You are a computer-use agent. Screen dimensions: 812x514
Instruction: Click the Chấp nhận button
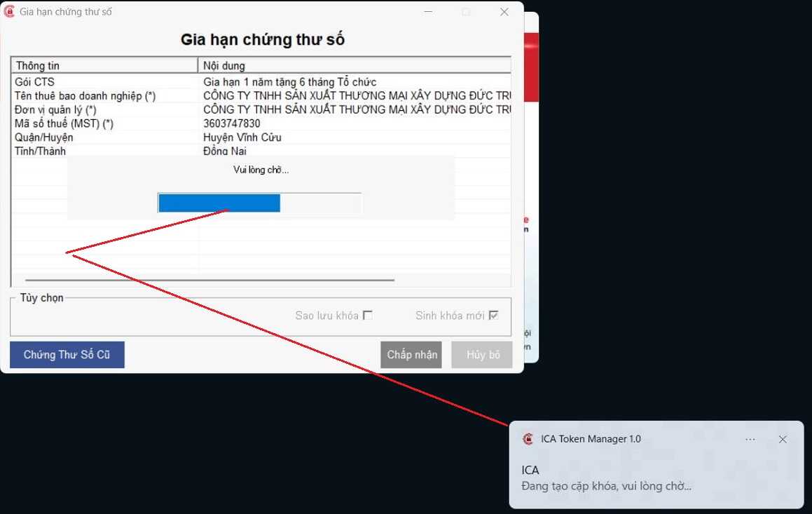click(x=411, y=354)
